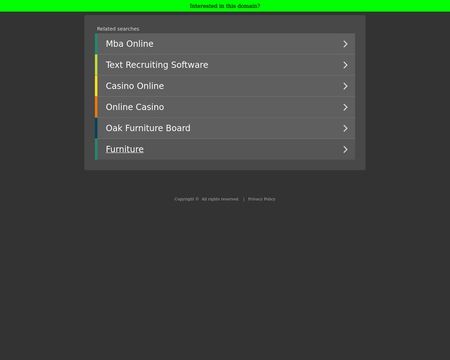Viewport: 450px width, 360px height.
Task: Click the Copyright All rights reserved text
Action: coord(207,199)
